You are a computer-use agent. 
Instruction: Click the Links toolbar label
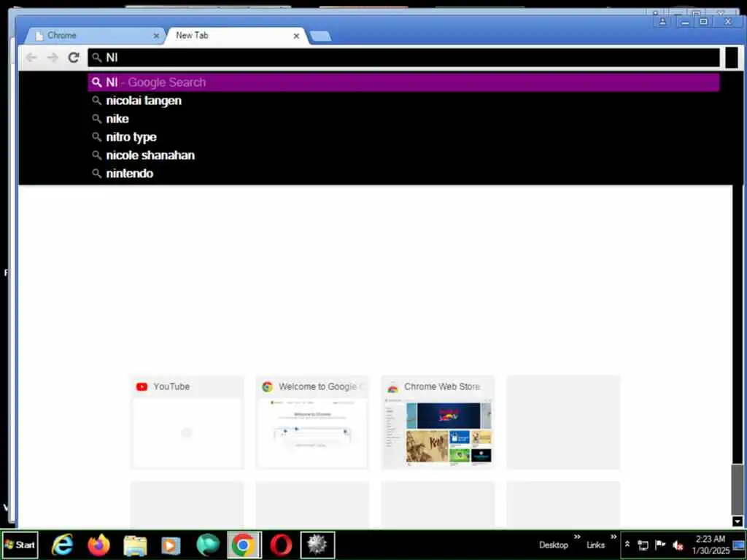[595, 545]
